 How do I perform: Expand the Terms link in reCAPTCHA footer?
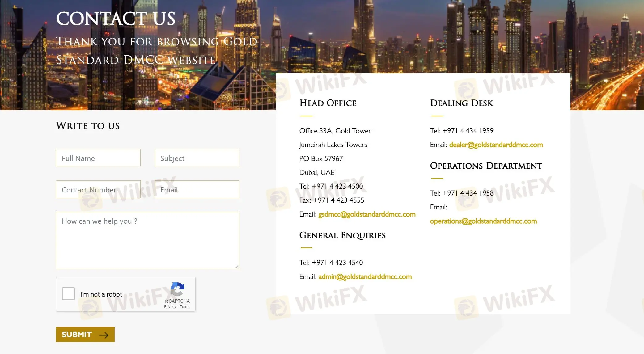pos(185,306)
